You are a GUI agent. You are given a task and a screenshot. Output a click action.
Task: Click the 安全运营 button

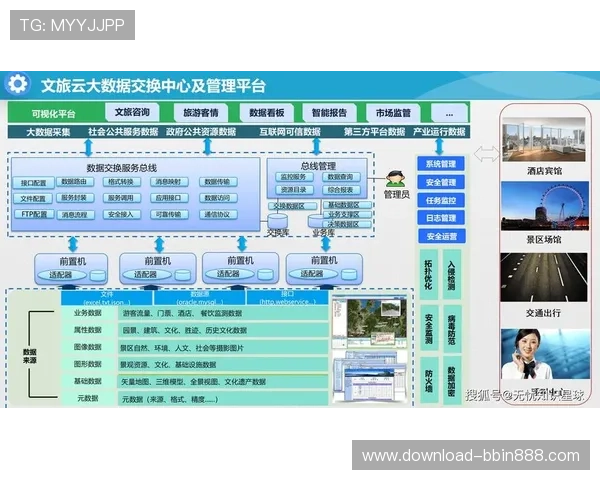point(442,236)
